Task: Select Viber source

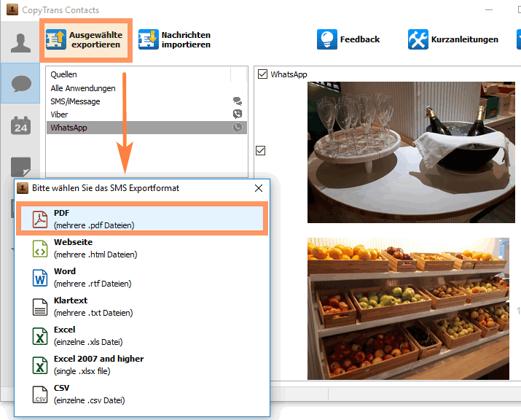Action: [x=146, y=114]
